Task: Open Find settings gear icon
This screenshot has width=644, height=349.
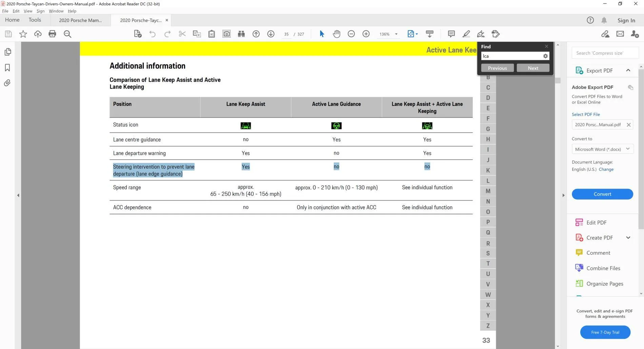Action: (545, 56)
